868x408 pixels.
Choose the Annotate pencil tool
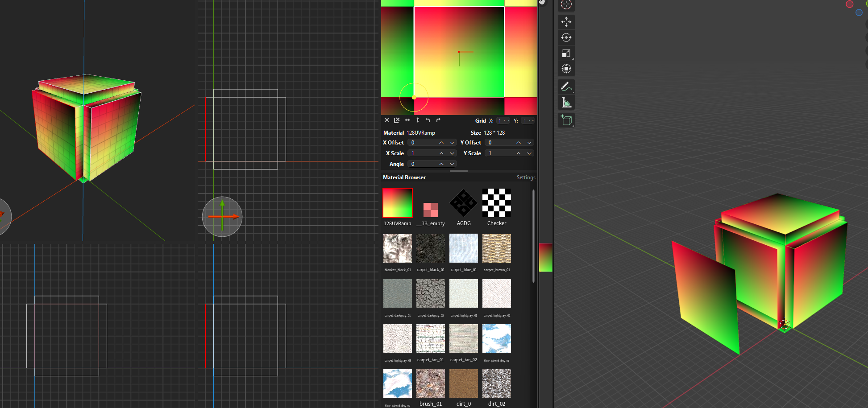566,87
